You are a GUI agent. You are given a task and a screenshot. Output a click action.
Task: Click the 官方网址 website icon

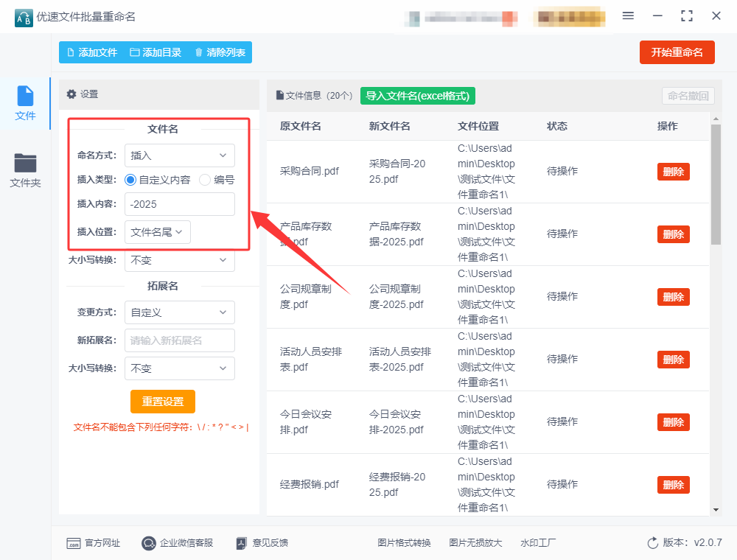pos(73,543)
